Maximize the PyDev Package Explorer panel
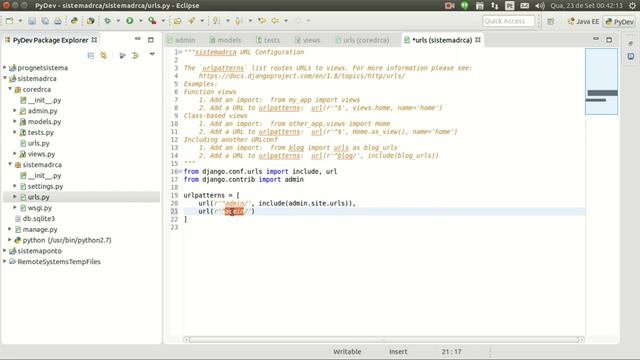The image size is (640, 360). [x=151, y=40]
